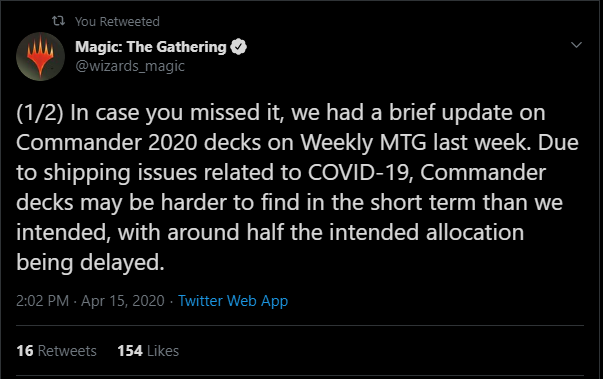603x379 pixels.
Task: Click the 2:02 PM timestamp
Action: [42, 301]
